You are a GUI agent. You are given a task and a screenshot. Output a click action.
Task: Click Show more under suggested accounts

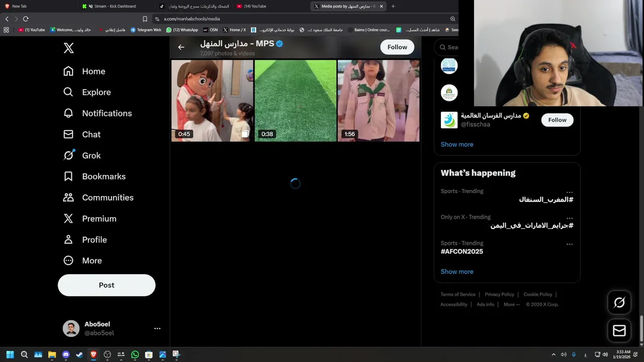[457, 144]
